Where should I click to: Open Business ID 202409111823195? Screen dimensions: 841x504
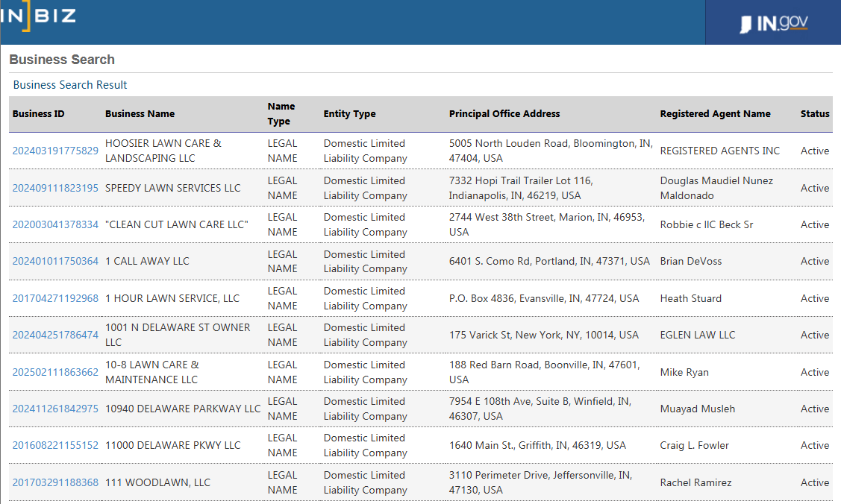pyautogui.click(x=55, y=188)
